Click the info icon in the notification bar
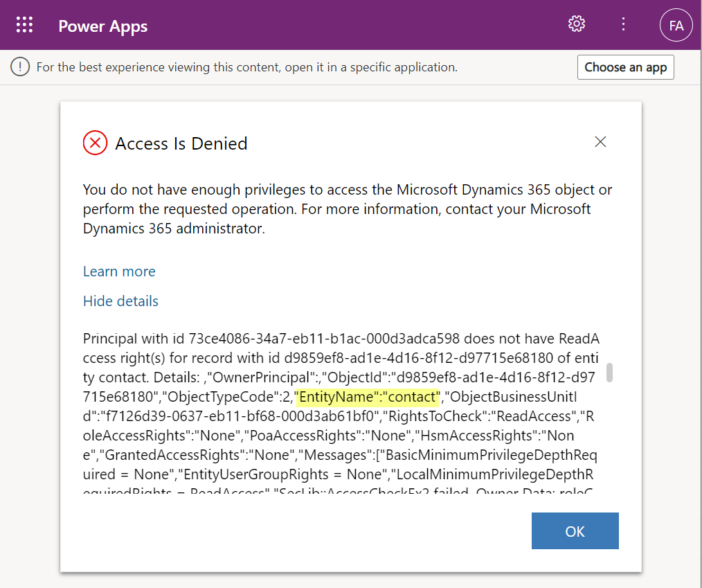Screen dimensions: 702x588 20,67
